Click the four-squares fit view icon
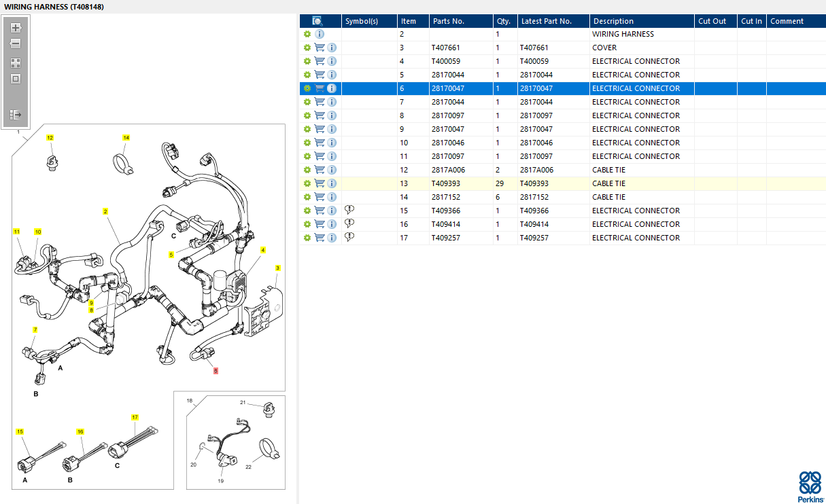This screenshot has width=826, height=504. [x=16, y=62]
